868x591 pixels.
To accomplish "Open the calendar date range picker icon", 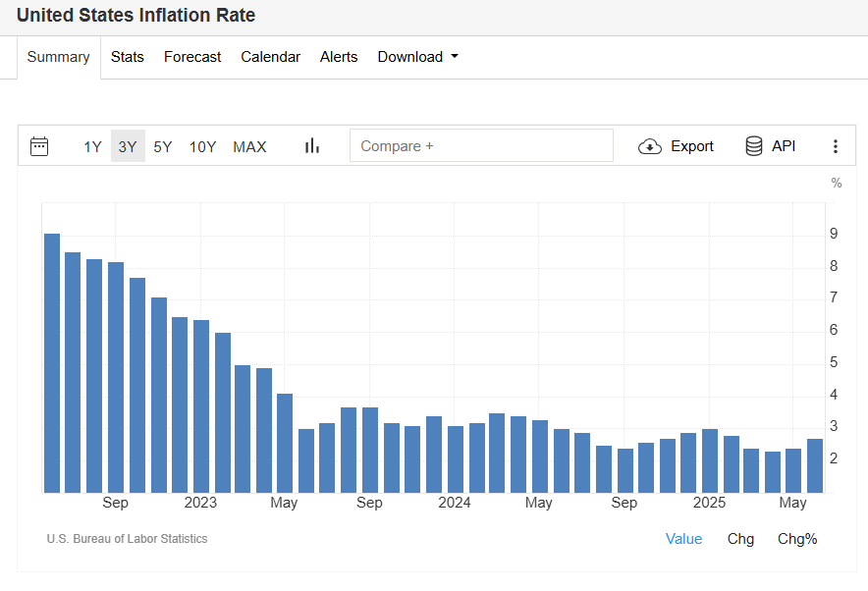I will coord(39,146).
